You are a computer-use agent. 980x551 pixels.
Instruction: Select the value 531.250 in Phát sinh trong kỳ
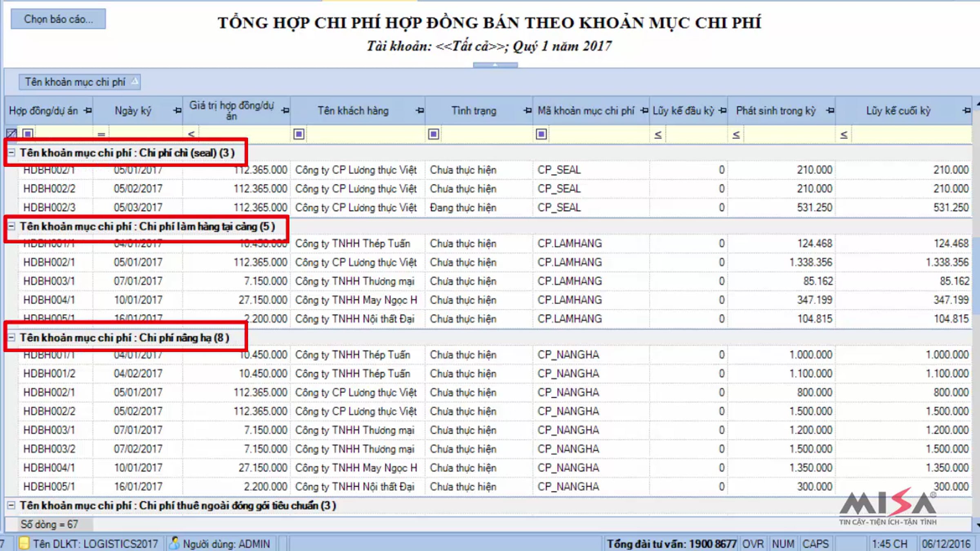tap(814, 208)
